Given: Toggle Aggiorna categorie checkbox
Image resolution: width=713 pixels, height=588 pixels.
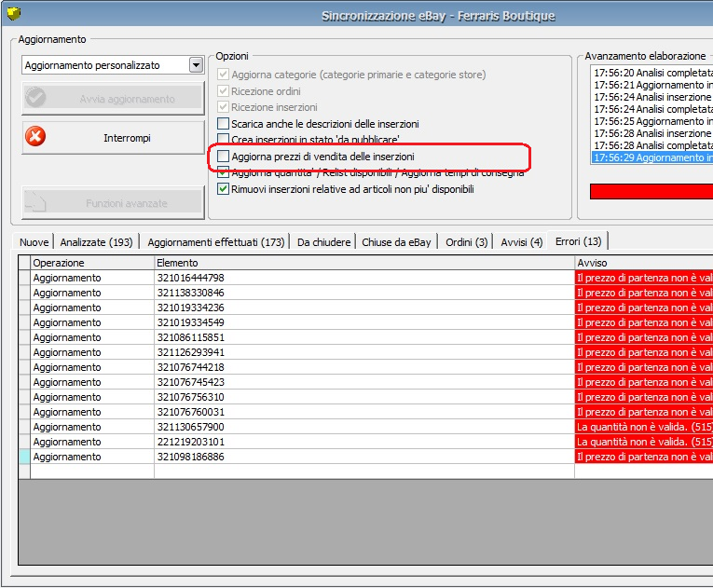Looking at the screenshot, I should tap(223, 75).
